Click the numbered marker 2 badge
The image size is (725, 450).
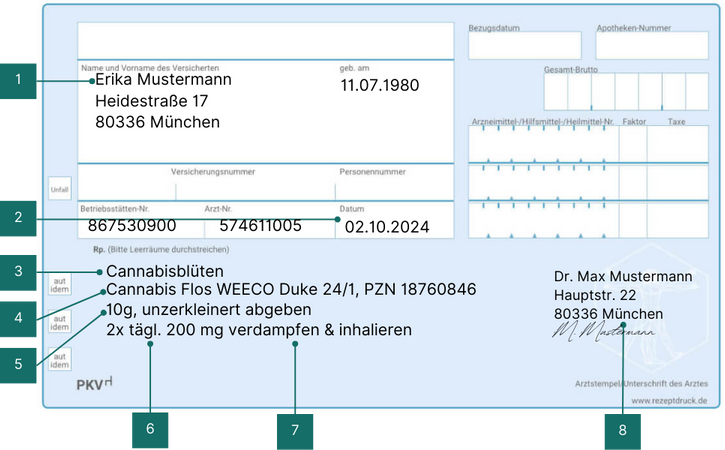(19, 218)
